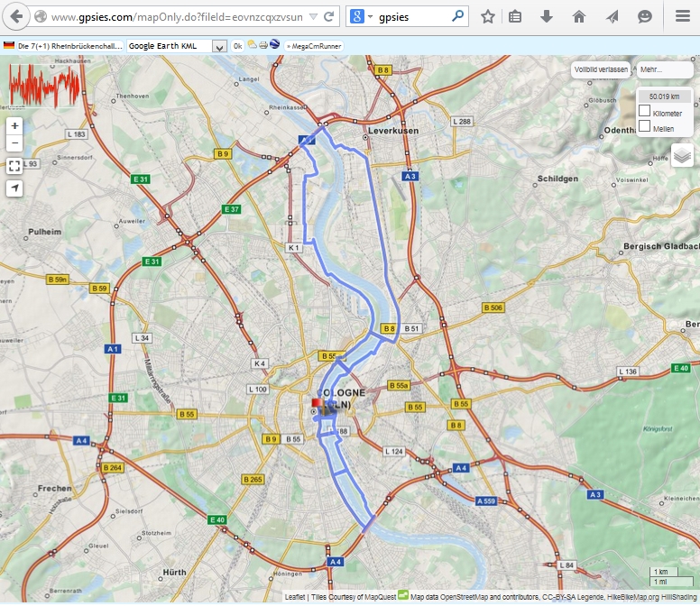Enable the Kilometer markers checkbox
700x606 pixels.
pyautogui.click(x=644, y=111)
